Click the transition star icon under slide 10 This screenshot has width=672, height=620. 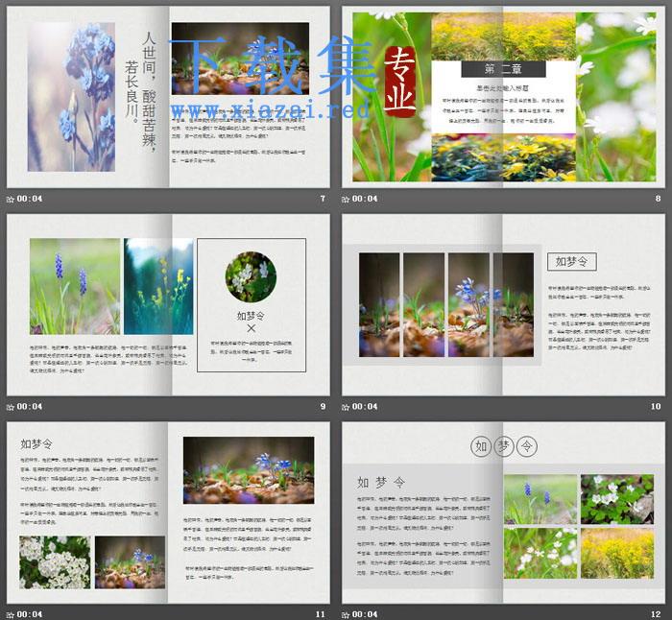tap(346, 407)
